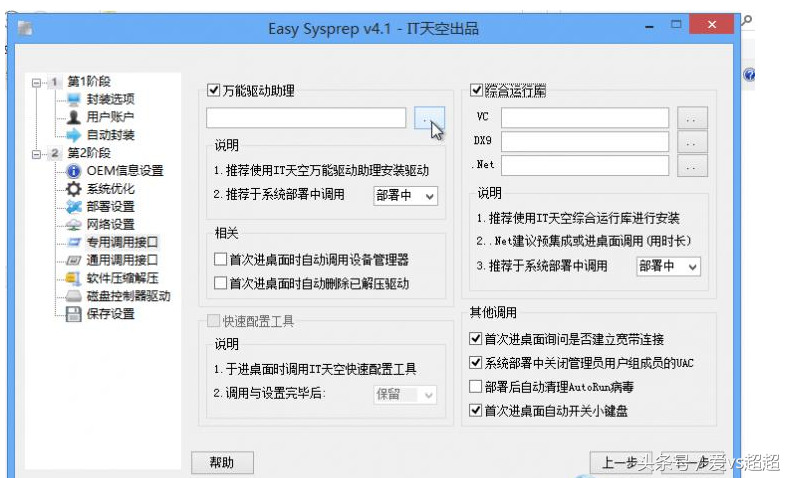Screen dimensions: 791x478
Task: Click the 自动封装 arrow icon
Action: pos(74,135)
